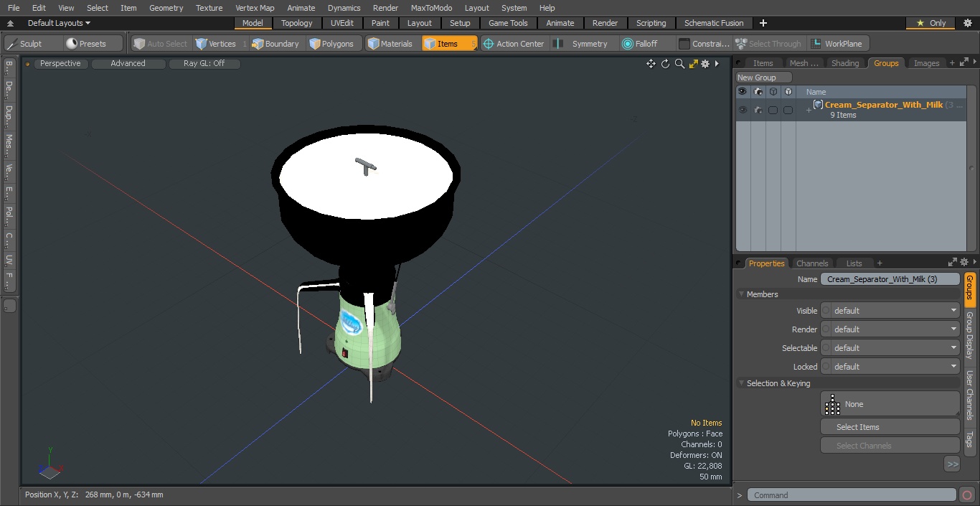Click the viewport rotate icon

(x=665, y=64)
